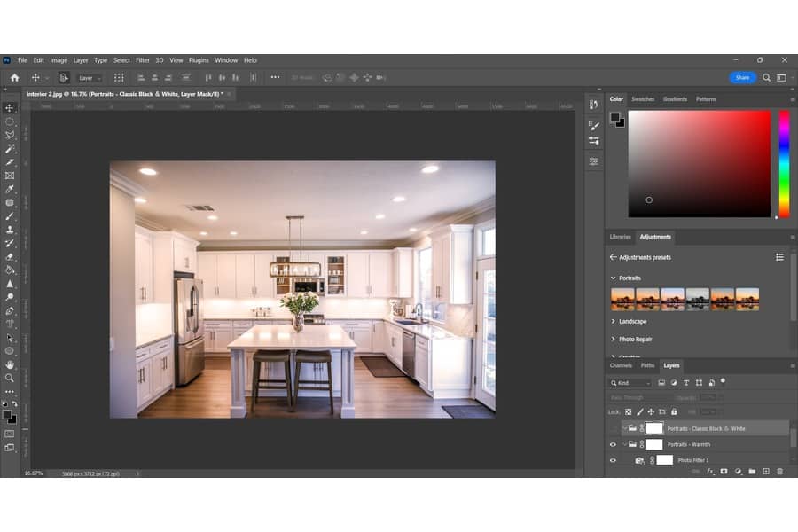Image resolution: width=798 pixels, height=532 pixels.
Task: Click the Share button
Action: [742, 77]
